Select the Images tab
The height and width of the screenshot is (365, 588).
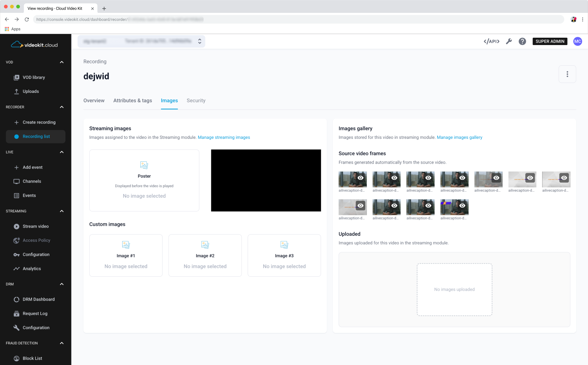pyautogui.click(x=169, y=101)
